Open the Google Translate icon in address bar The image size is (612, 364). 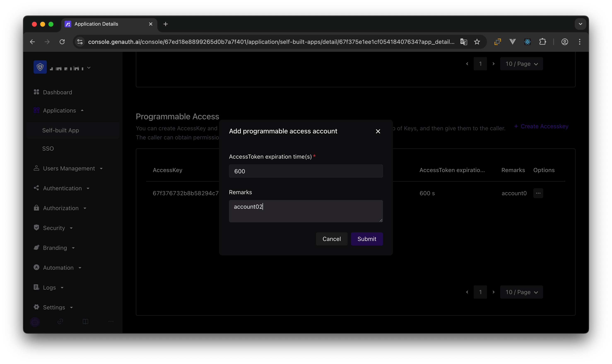[x=463, y=42]
